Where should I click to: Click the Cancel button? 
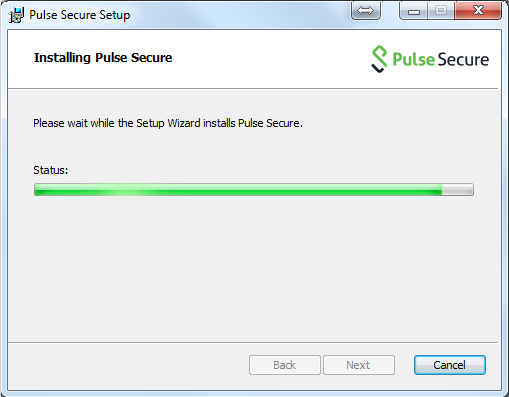[x=450, y=365]
